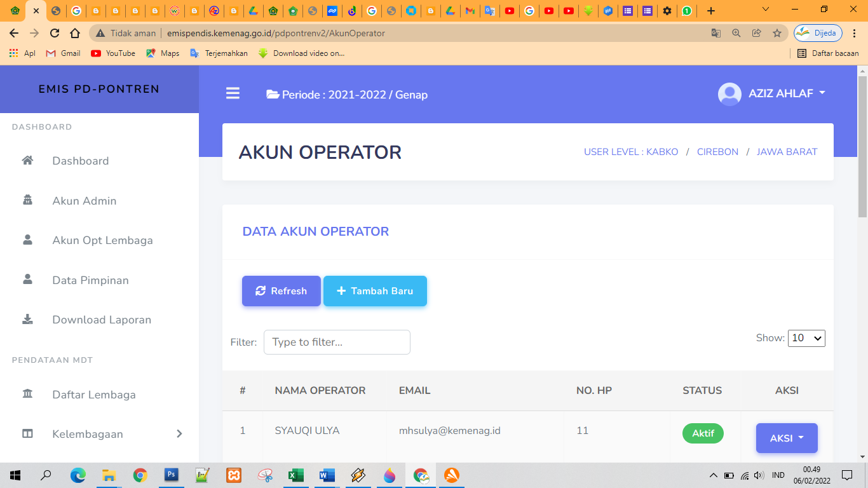Click the SYAUQI ULYA name cell

click(x=307, y=431)
